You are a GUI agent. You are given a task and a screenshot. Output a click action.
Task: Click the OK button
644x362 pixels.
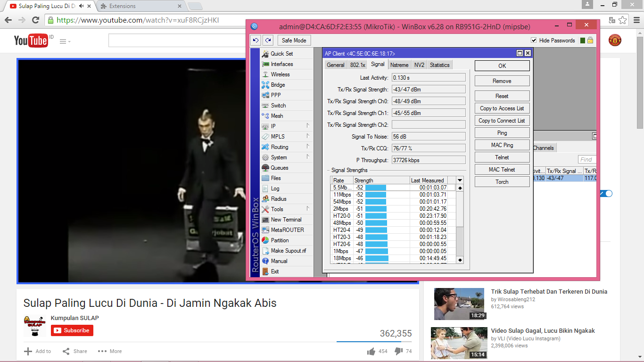[502, 66]
